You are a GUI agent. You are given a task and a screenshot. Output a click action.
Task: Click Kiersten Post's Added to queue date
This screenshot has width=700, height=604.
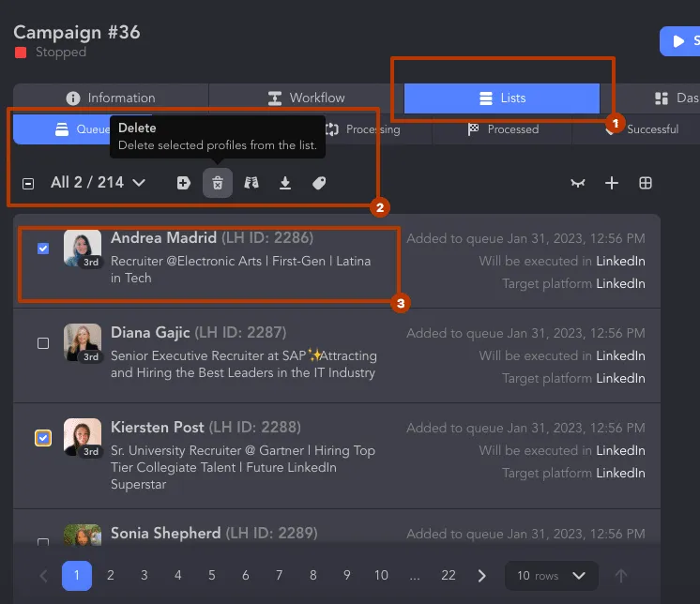pyautogui.click(x=525, y=429)
